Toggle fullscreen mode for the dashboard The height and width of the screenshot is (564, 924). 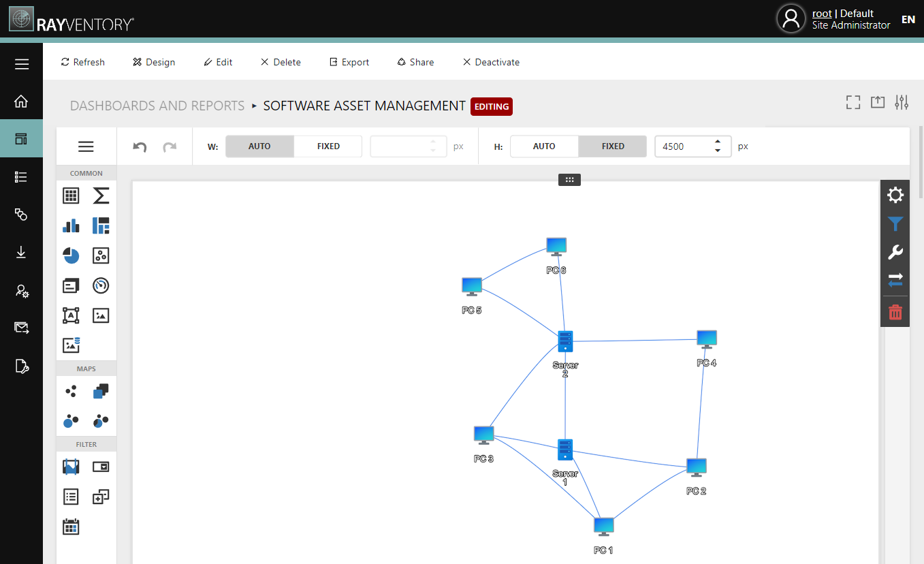(x=853, y=101)
